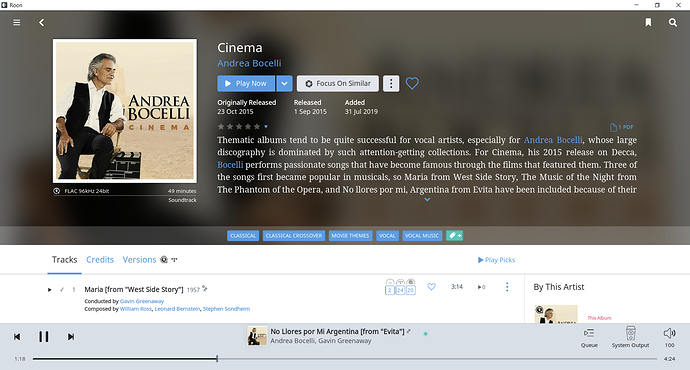Click the Focus On Similar button
Screen dimensions: 690x370
[x=338, y=84]
